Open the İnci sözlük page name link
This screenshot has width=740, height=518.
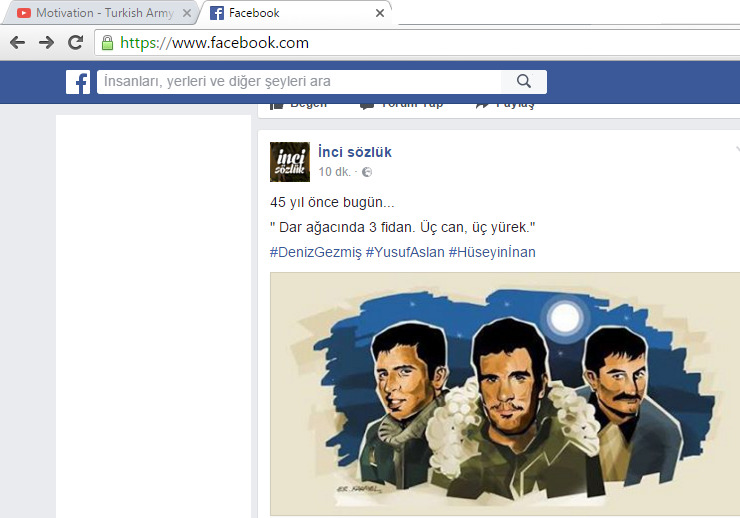[355, 152]
